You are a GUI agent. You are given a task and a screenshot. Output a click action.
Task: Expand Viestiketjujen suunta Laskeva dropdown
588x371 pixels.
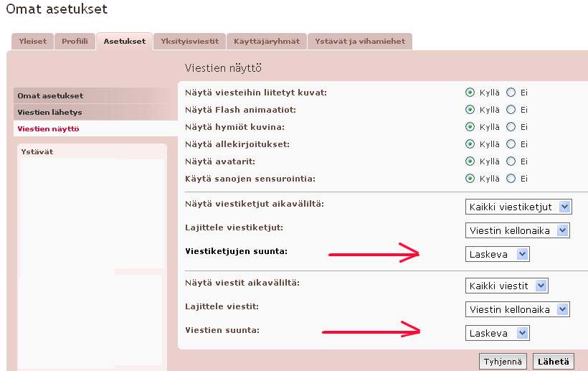click(497, 254)
